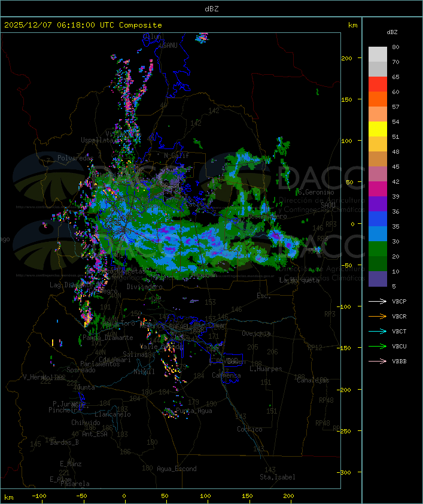The image size is (423, 504).
Task: Click the Punta_Agua place label
Action: [194, 411]
